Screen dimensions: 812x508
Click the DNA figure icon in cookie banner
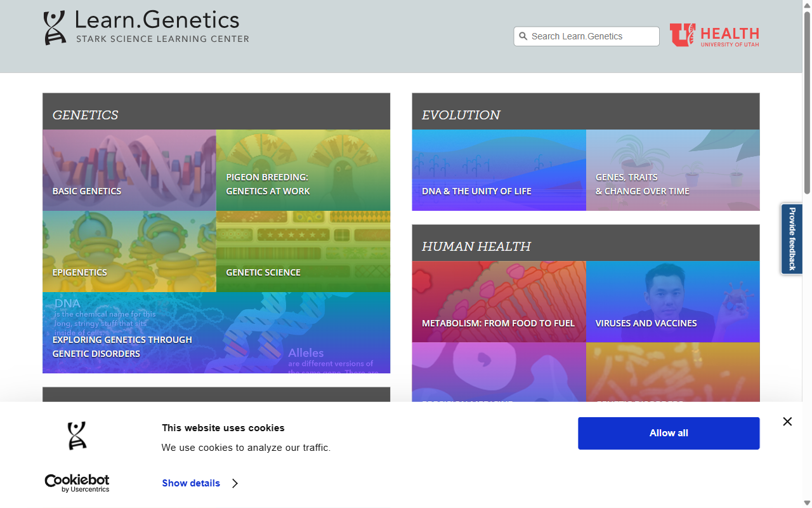77,436
